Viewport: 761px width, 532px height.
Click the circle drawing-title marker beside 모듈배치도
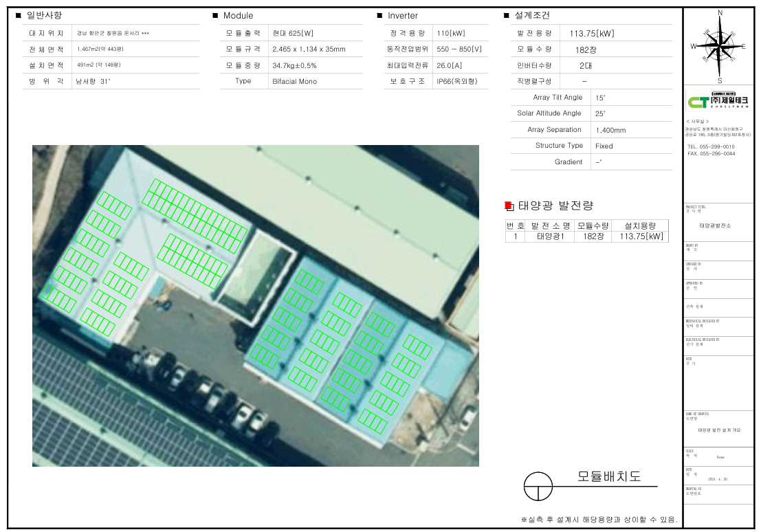click(x=538, y=487)
